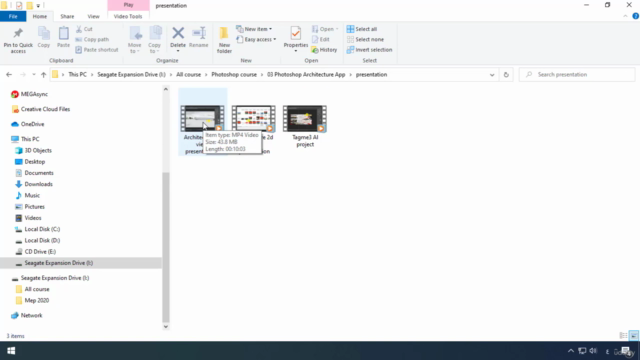Open MEGAsync in navigation pane

tap(34, 94)
